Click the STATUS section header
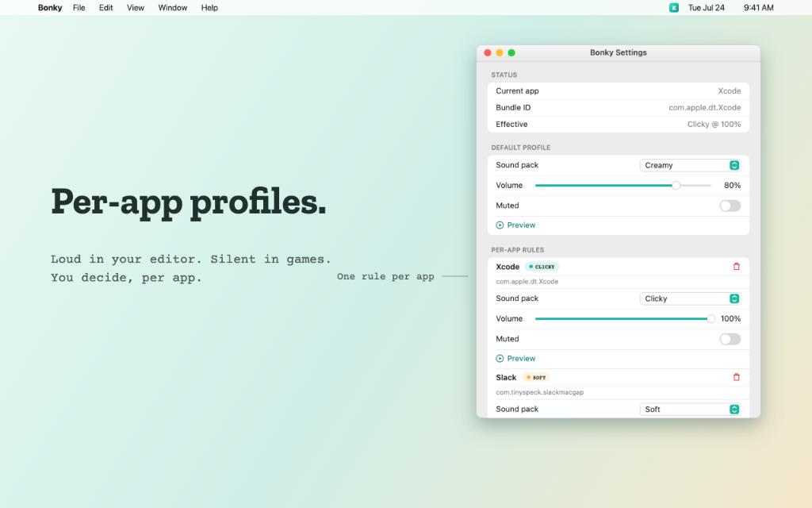The width and height of the screenshot is (812, 508). [x=504, y=75]
